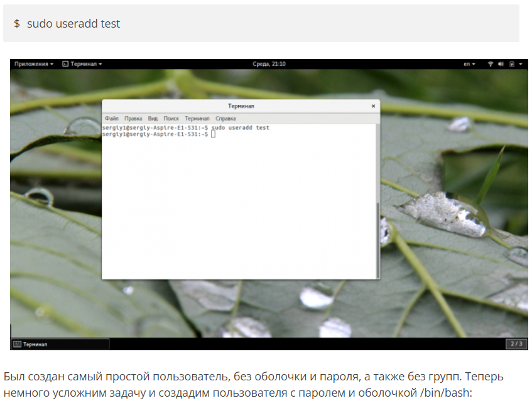Viewport: 532px width, 408px height.
Task: Click the terminal icon next to Терминал in top panel
Action: [x=65, y=64]
